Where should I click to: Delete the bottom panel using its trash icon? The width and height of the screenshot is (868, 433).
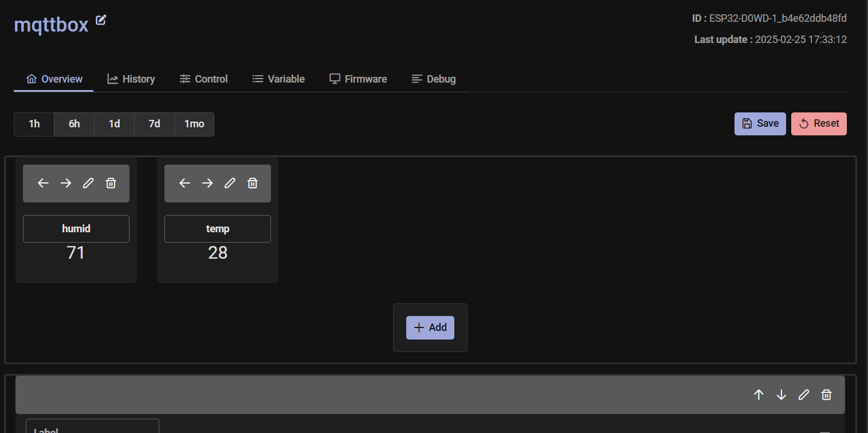[826, 395]
